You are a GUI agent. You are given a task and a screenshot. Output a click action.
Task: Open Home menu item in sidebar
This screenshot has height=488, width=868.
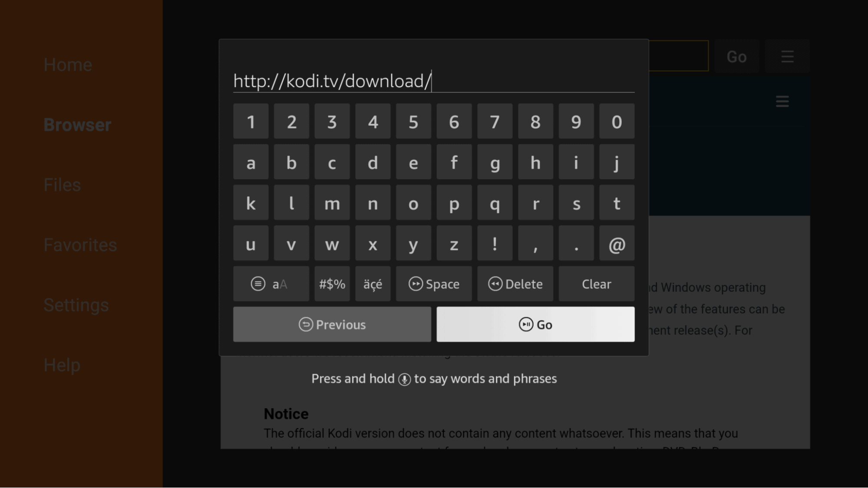[67, 64]
